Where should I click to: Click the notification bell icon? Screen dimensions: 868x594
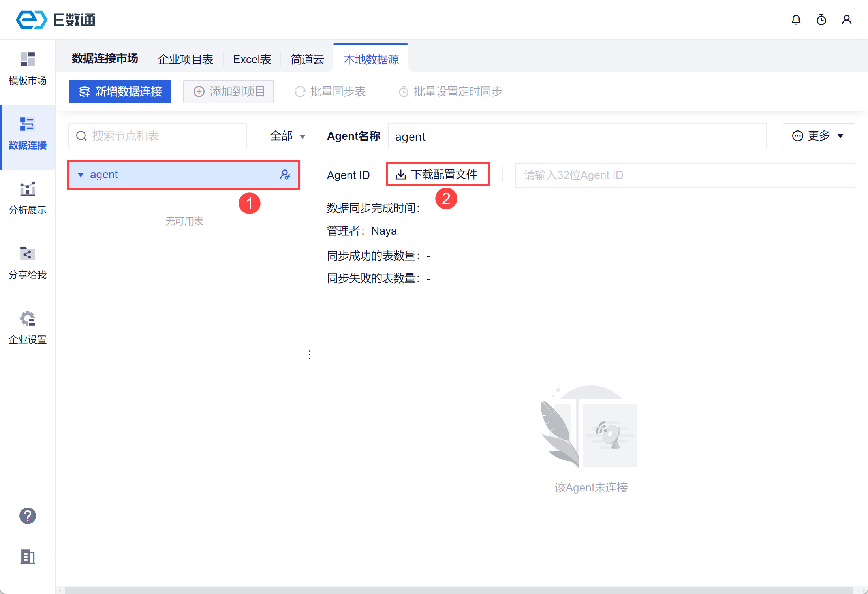click(796, 20)
